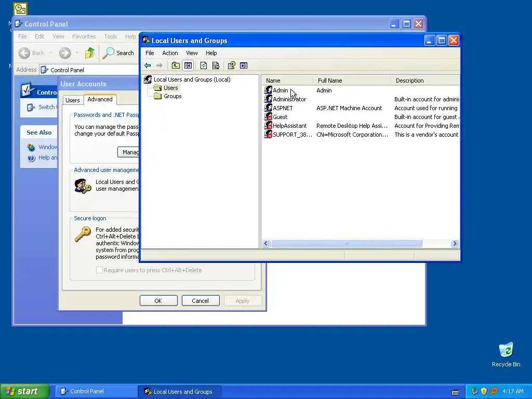Click the Control Panel address field
This screenshot has height=399, width=532.
pyautogui.click(x=89, y=70)
